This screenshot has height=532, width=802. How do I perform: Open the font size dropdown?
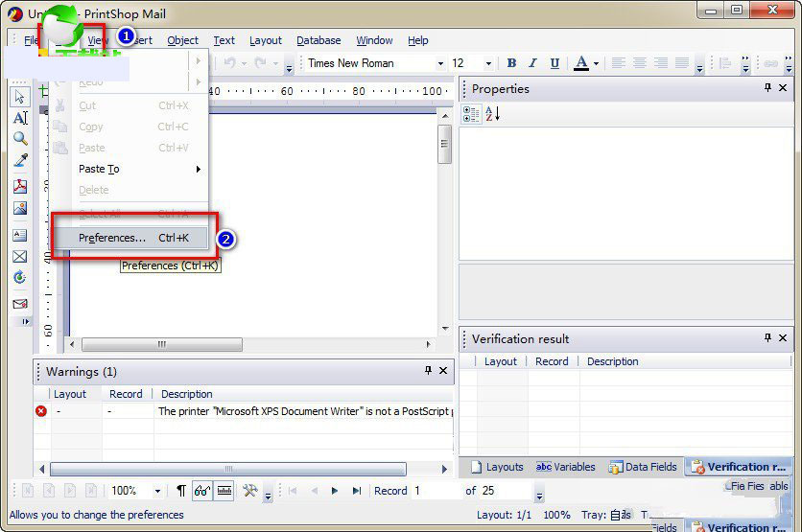pos(488,63)
